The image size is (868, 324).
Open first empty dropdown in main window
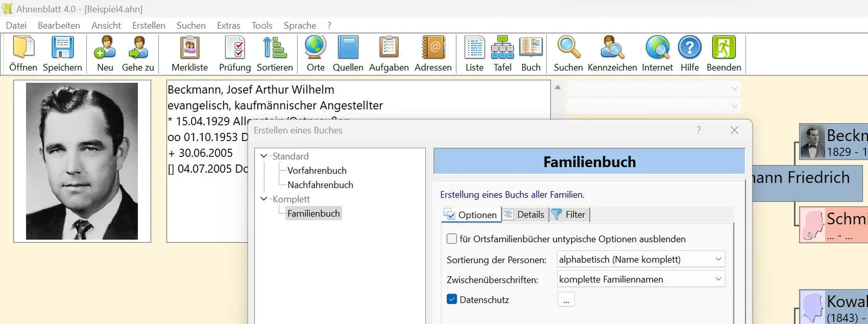(x=654, y=88)
